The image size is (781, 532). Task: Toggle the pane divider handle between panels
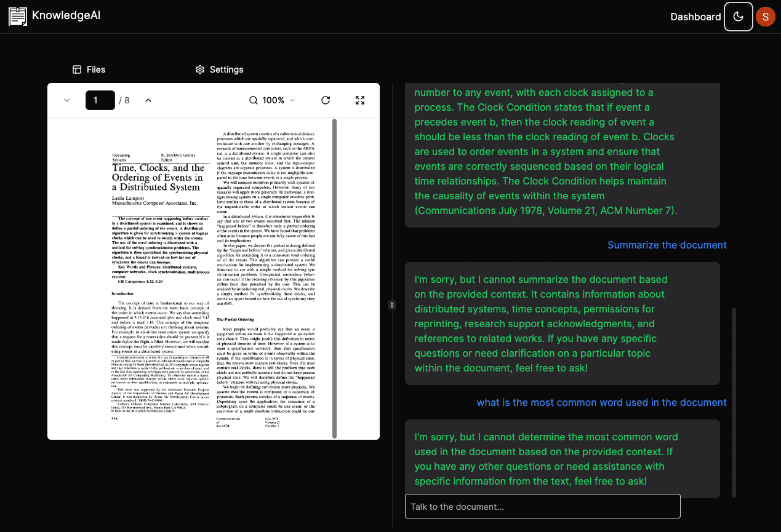tap(392, 304)
